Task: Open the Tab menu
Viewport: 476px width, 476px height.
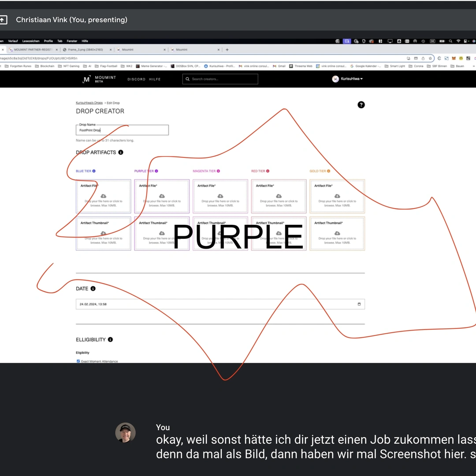Action: tap(60, 41)
